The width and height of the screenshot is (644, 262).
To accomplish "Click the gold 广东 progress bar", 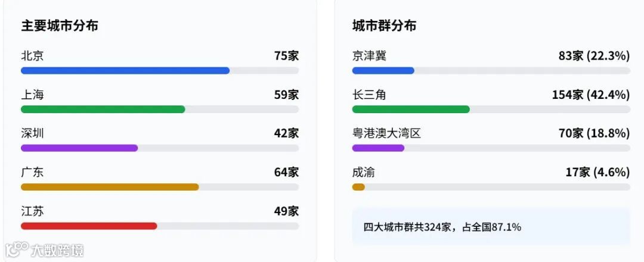I will pyautogui.click(x=110, y=187).
